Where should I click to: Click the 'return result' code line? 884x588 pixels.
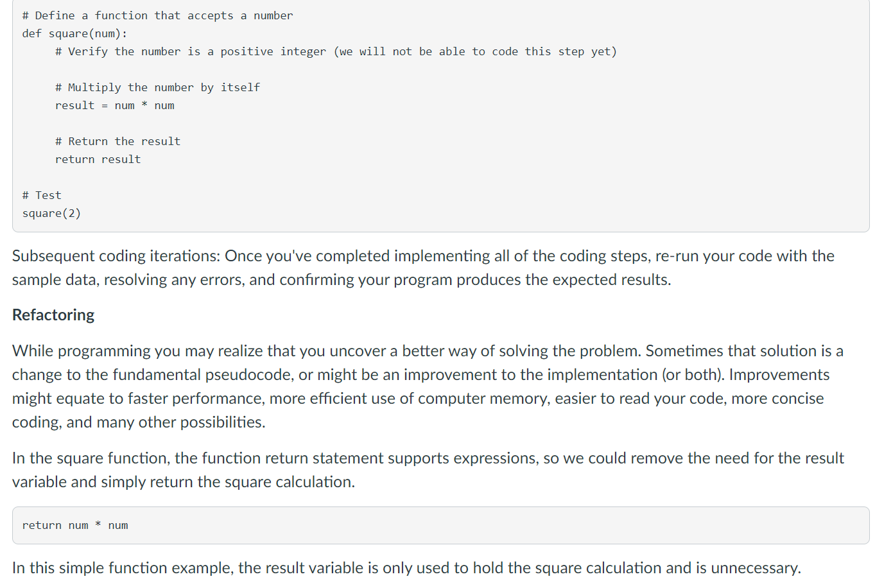click(98, 159)
